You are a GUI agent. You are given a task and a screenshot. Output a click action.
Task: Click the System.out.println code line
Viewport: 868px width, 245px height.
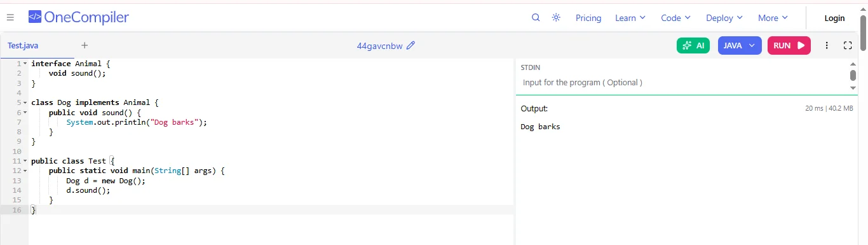point(137,122)
